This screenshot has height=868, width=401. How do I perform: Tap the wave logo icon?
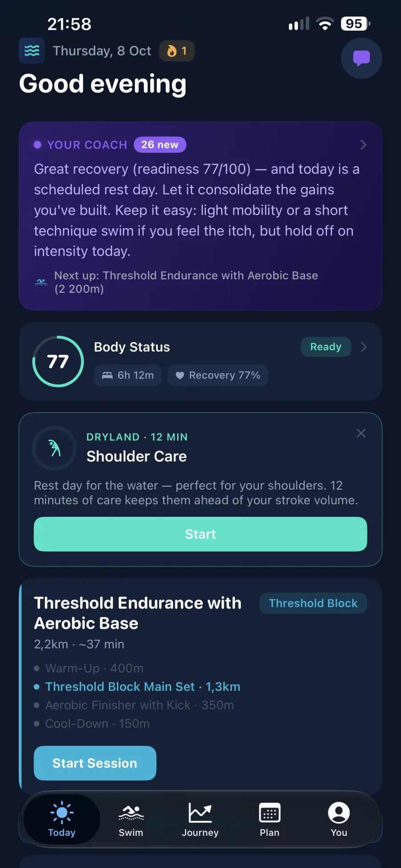point(32,51)
